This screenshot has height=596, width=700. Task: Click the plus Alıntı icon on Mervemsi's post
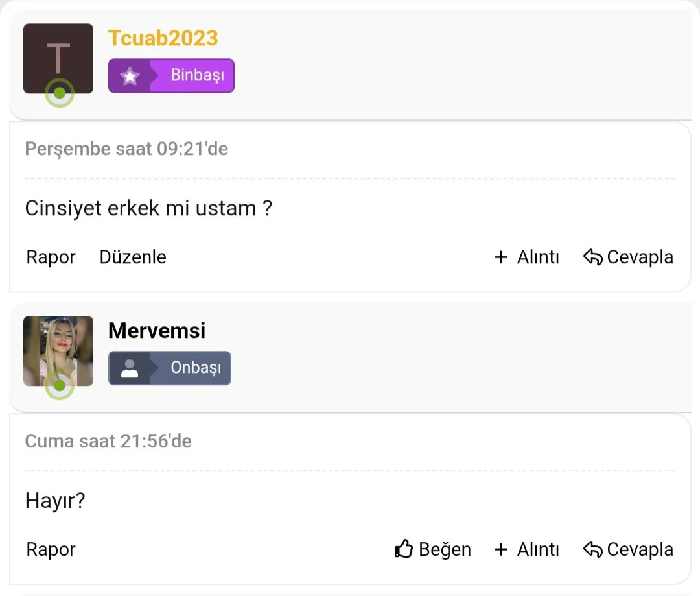(x=501, y=550)
